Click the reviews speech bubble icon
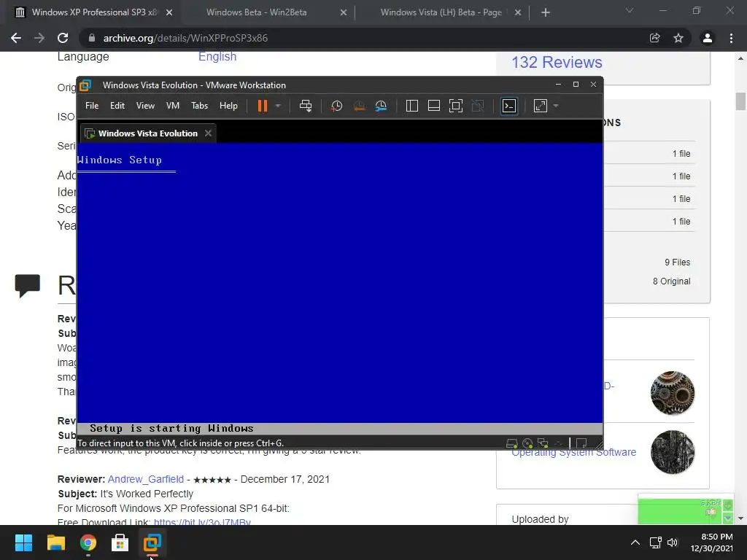Viewport: 747px width, 560px height. coord(28,286)
